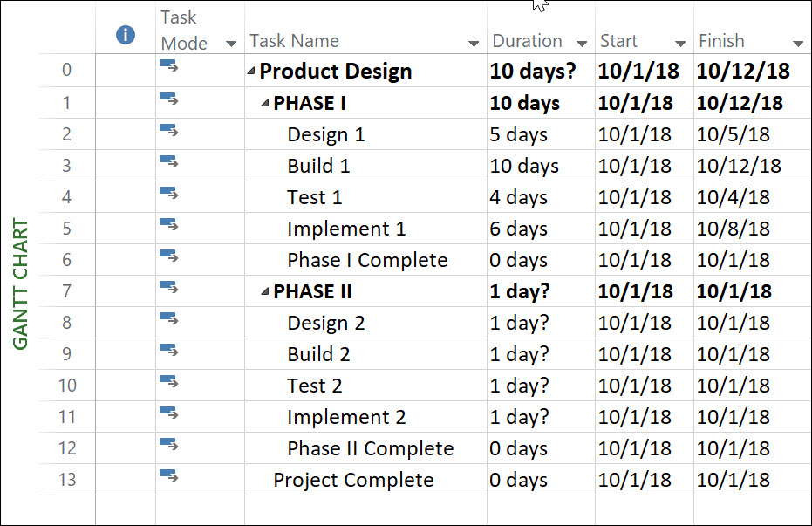Open the Duration column filter dropdown
812x526 pixels.
[x=582, y=44]
